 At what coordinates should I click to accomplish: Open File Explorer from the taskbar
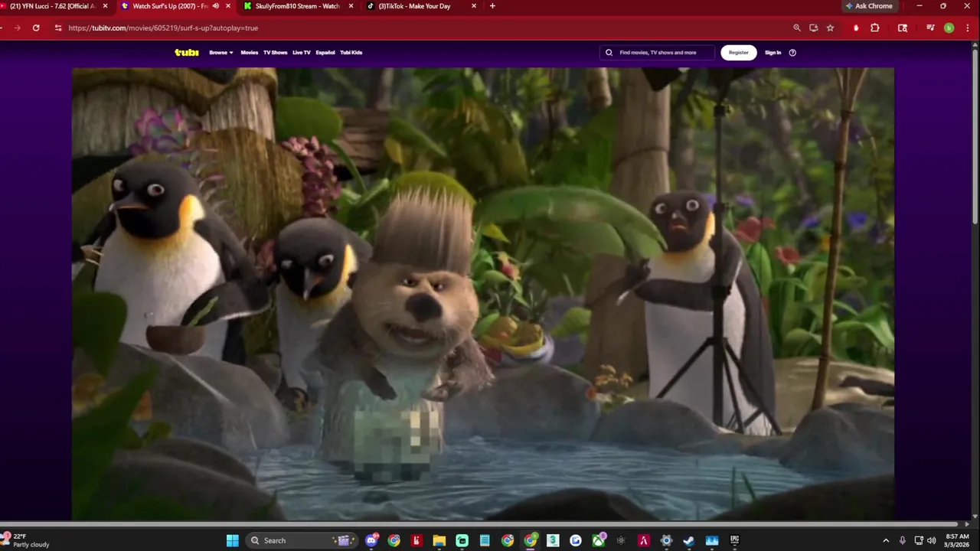(x=439, y=540)
